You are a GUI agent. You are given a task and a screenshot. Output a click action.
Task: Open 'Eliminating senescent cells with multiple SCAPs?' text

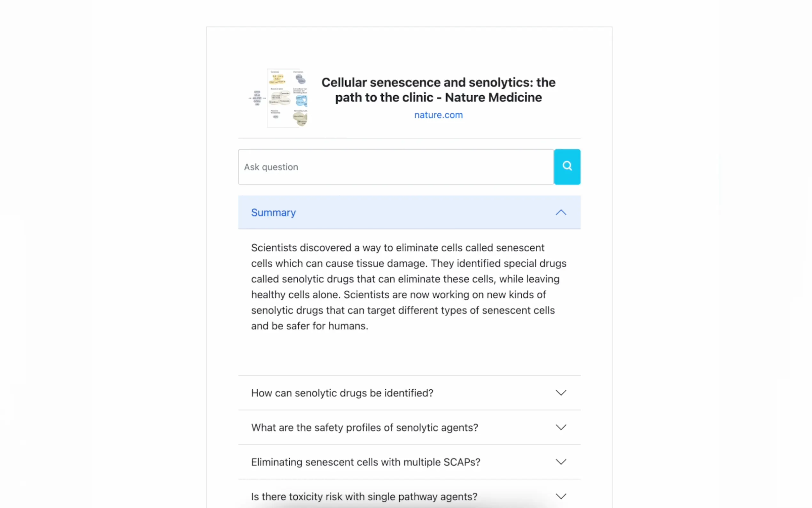tap(365, 462)
